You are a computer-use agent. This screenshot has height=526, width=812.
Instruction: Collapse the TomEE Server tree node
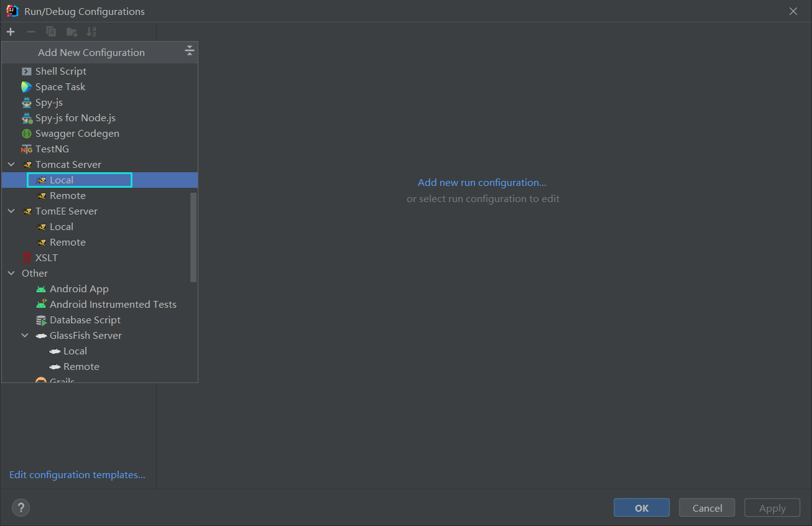pos(11,211)
